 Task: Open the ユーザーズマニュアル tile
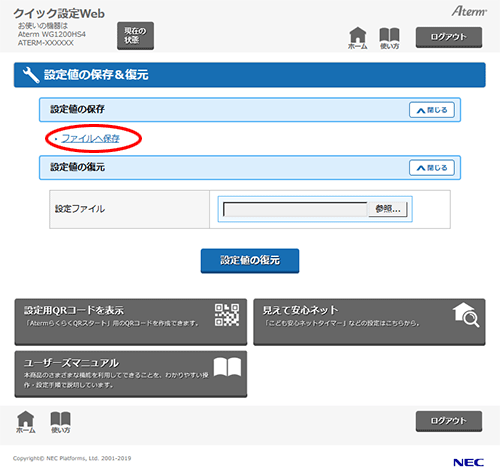click(131, 374)
